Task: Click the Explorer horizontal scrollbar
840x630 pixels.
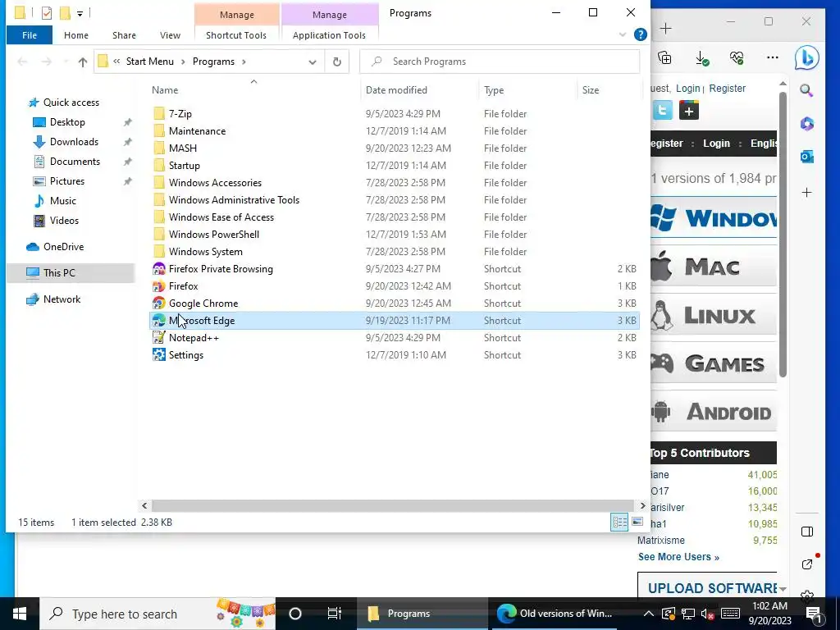Action: click(393, 505)
